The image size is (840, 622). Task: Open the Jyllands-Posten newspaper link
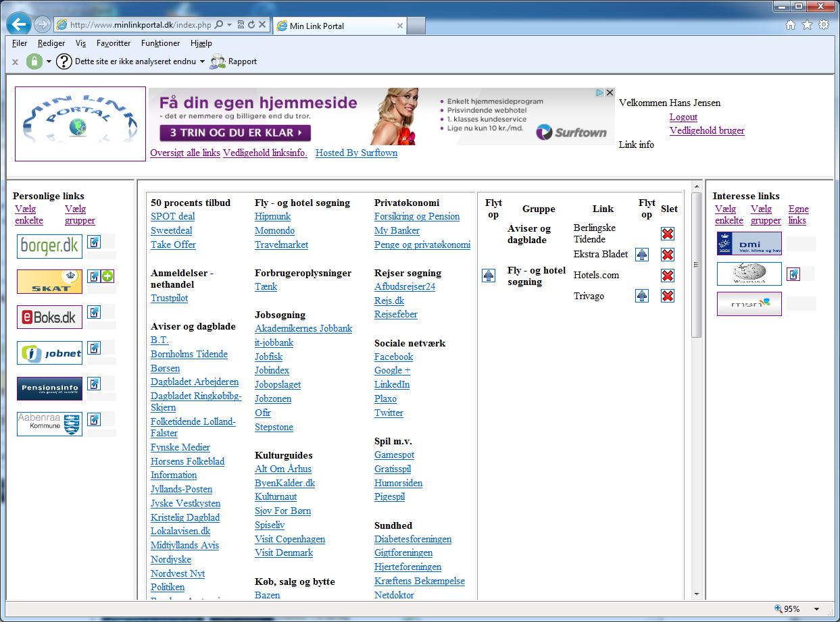[x=182, y=489]
